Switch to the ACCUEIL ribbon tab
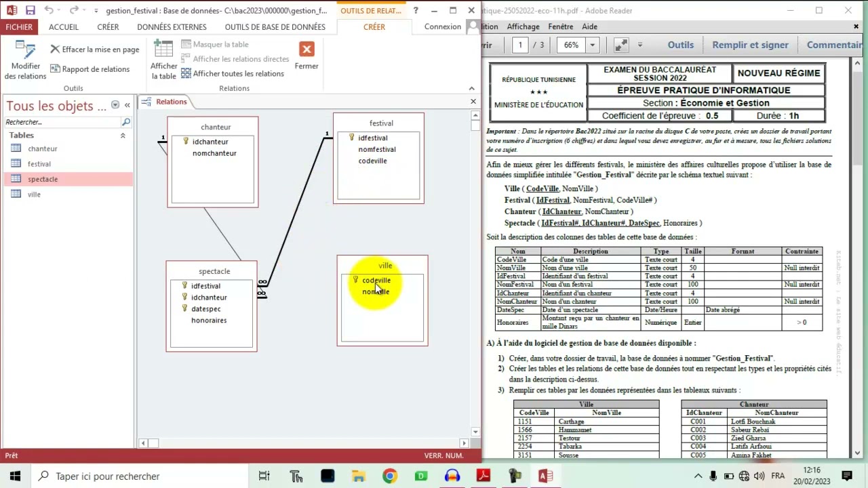This screenshot has width=868, height=488. click(64, 27)
